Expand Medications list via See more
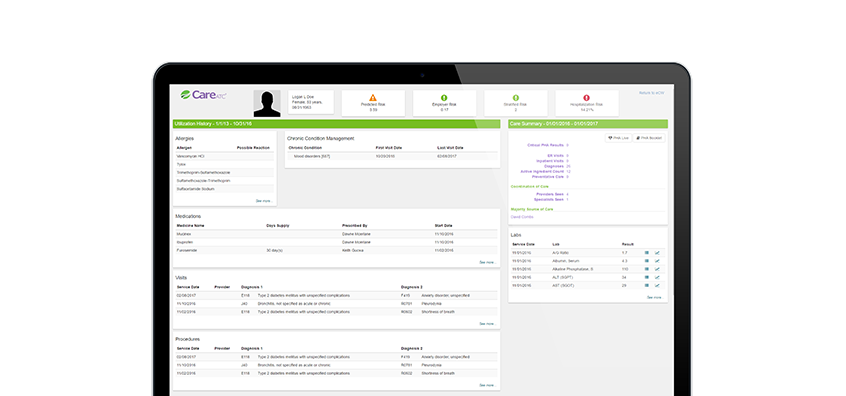Viewport: 846px width, 396px height. [x=488, y=262]
